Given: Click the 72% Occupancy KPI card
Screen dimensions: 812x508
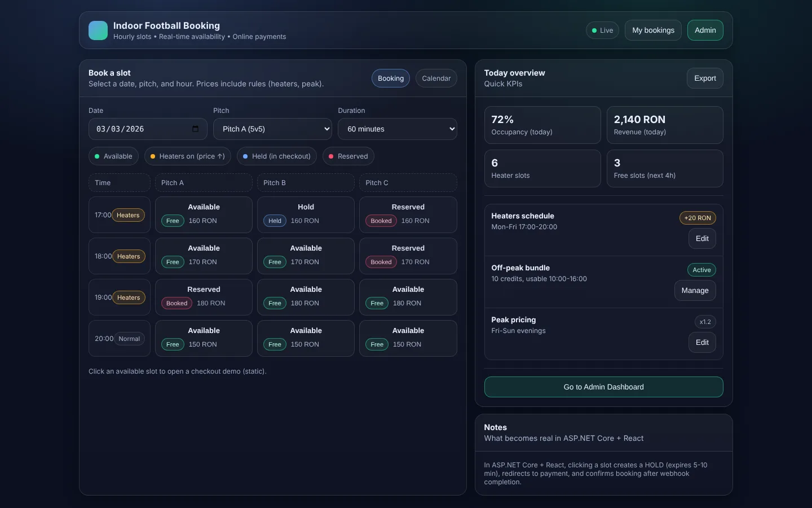Looking at the screenshot, I should coord(542,125).
